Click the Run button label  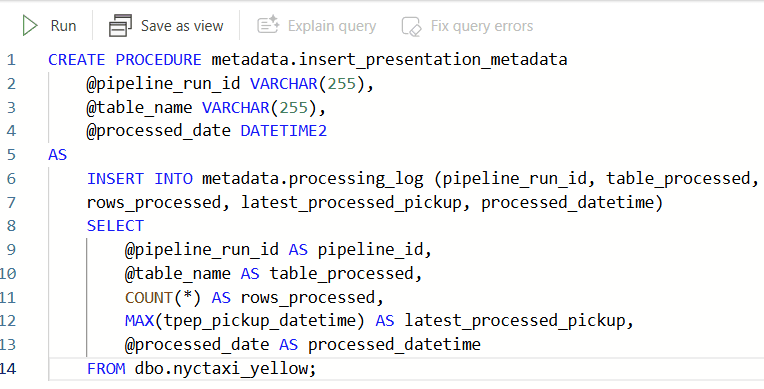tap(63, 26)
